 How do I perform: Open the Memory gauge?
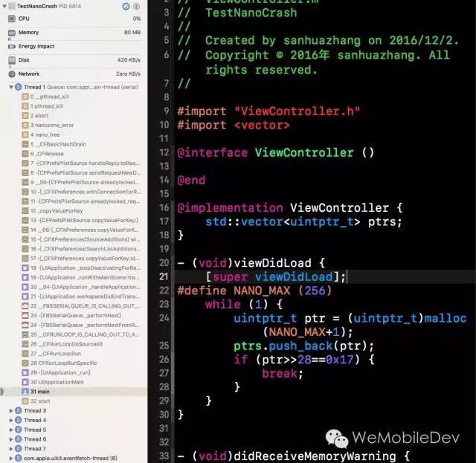[x=74, y=33]
